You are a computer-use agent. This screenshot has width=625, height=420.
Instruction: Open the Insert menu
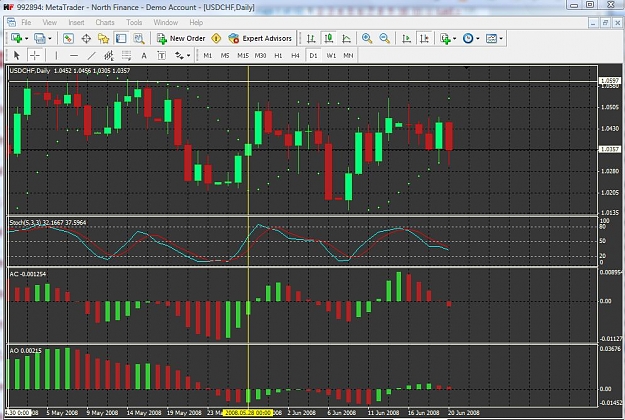coord(76,22)
